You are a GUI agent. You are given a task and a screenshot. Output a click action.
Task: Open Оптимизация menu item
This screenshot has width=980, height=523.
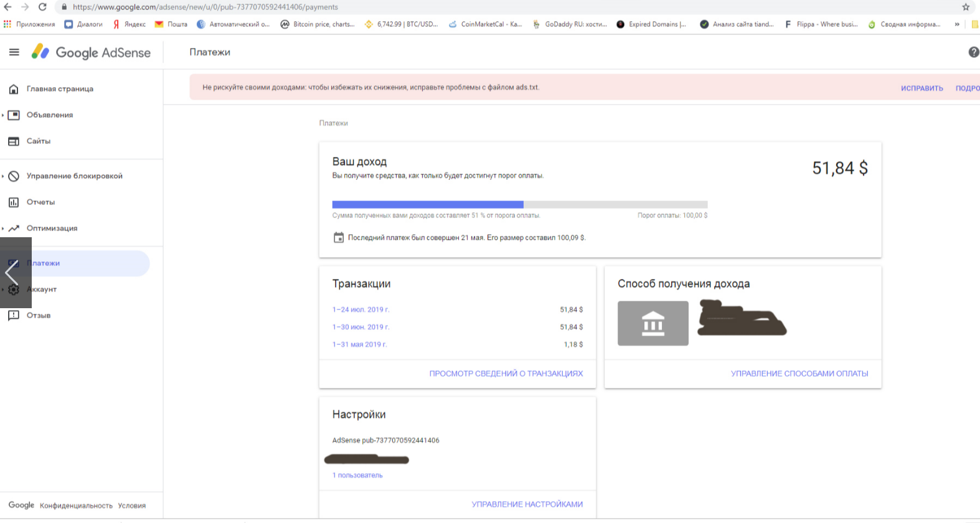[52, 229]
